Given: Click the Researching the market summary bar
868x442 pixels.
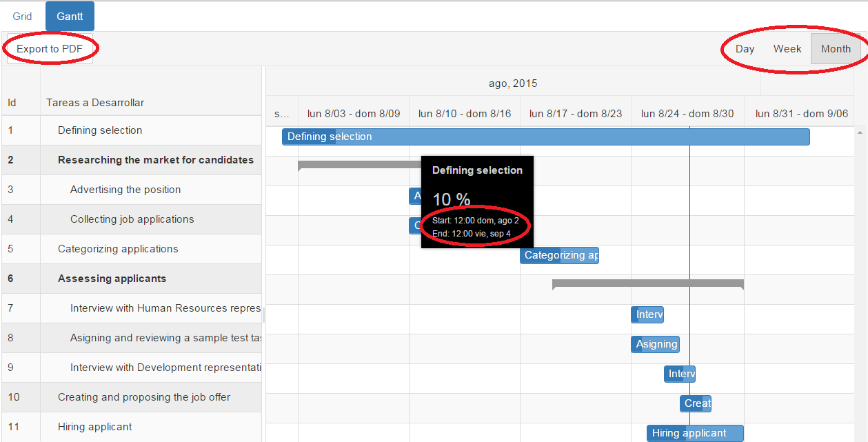Looking at the screenshot, I should pyautogui.click(x=359, y=165).
